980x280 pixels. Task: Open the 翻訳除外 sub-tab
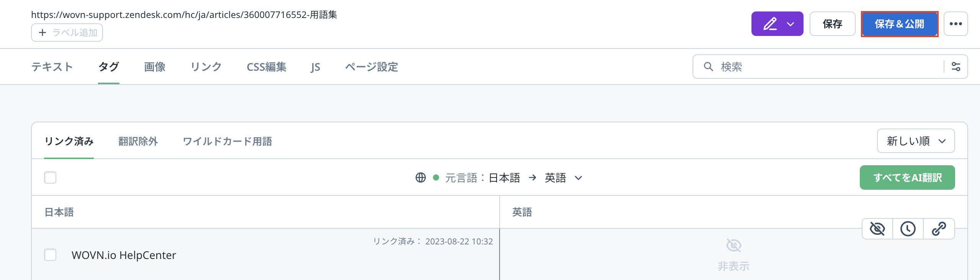[138, 142]
